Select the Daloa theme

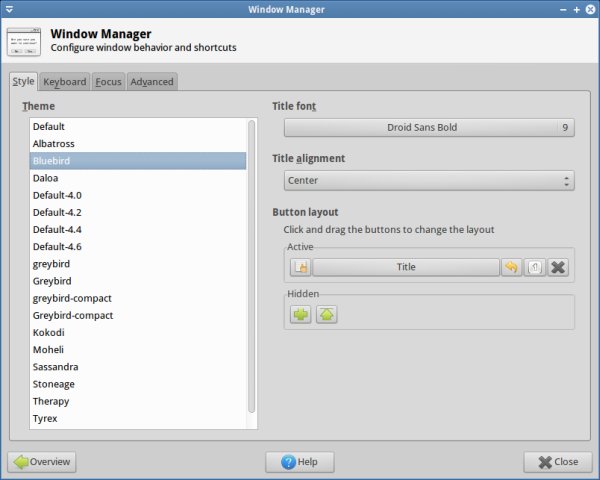tap(138, 178)
